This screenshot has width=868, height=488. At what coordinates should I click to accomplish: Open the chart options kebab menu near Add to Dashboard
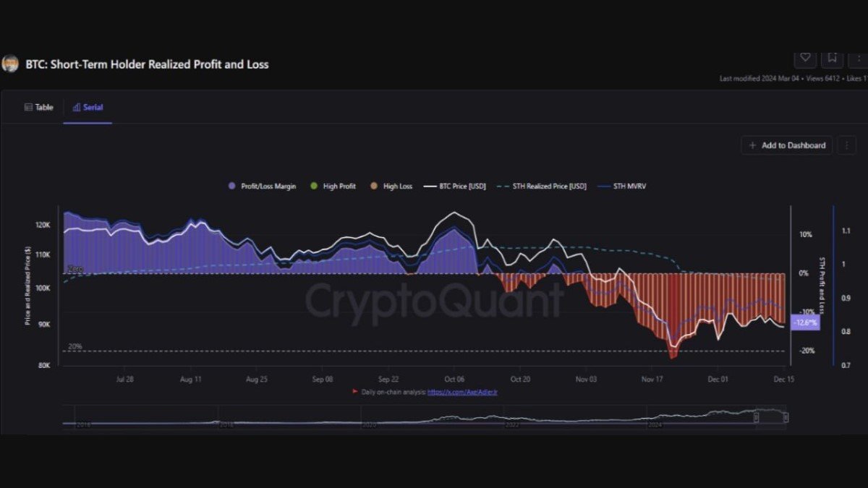point(846,145)
